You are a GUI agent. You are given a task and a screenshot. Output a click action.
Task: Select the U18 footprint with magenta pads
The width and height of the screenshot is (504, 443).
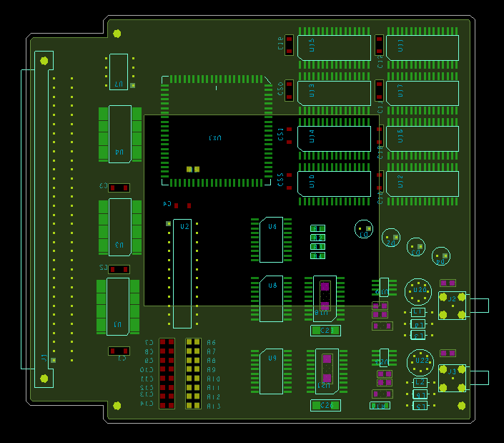click(325, 298)
